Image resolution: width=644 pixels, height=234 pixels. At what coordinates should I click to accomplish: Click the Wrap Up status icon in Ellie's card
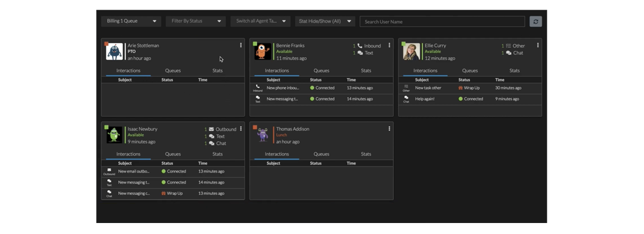tap(460, 88)
